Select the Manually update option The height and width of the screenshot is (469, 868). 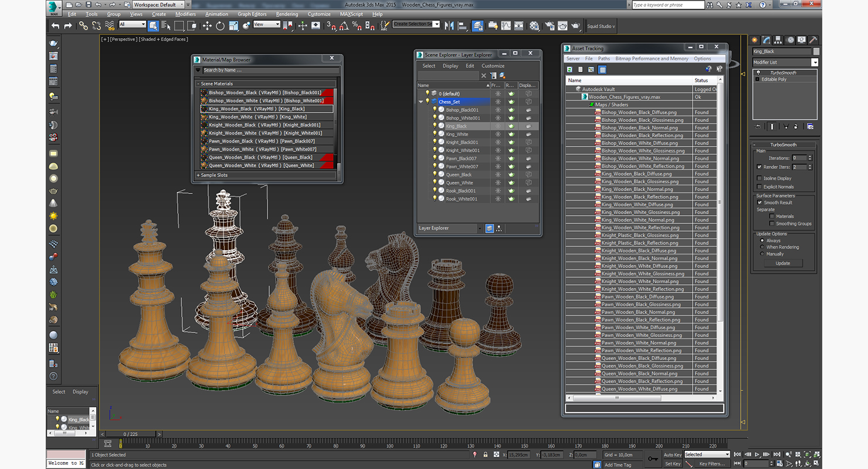click(x=762, y=254)
